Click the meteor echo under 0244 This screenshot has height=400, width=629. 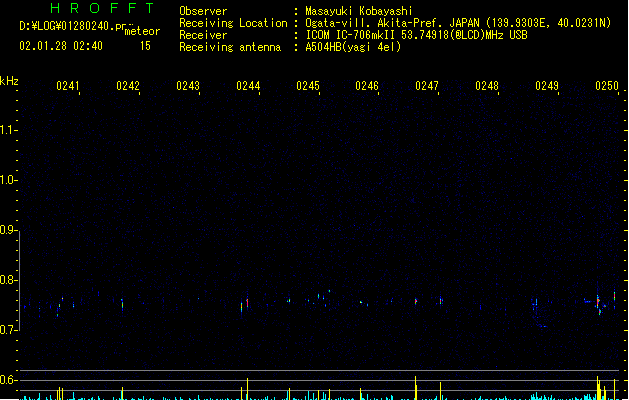[247, 303]
